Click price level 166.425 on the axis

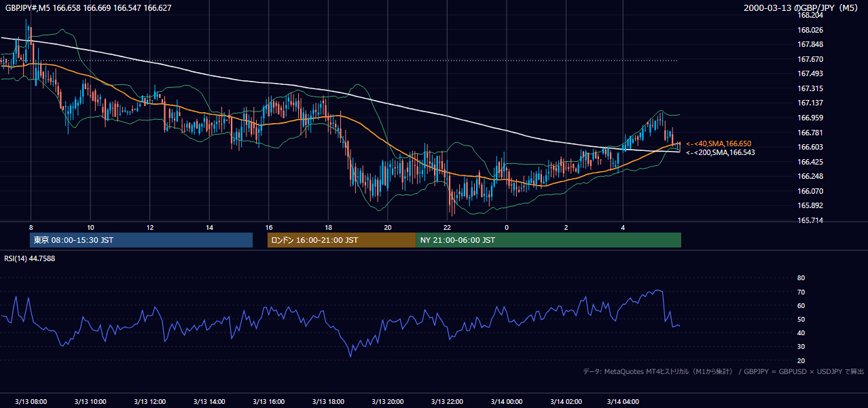(x=810, y=162)
